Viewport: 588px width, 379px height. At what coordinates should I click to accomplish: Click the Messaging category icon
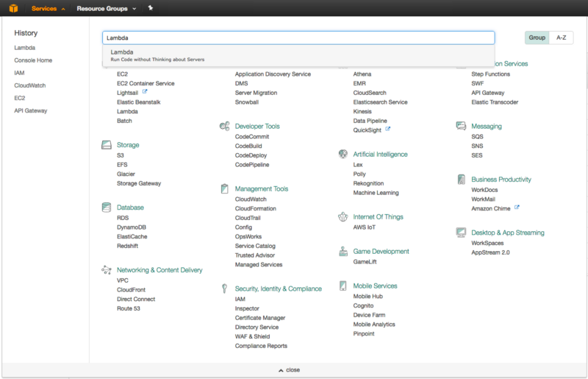click(x=461, y=126)
